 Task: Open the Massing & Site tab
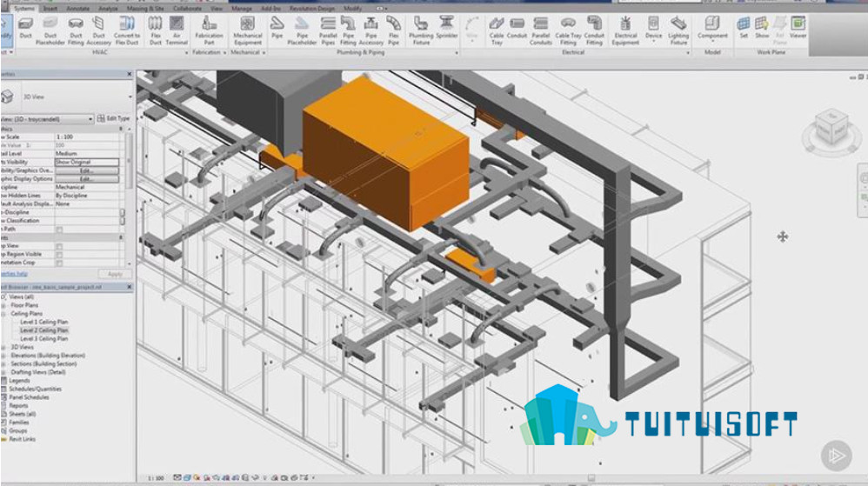coord(145,9)
